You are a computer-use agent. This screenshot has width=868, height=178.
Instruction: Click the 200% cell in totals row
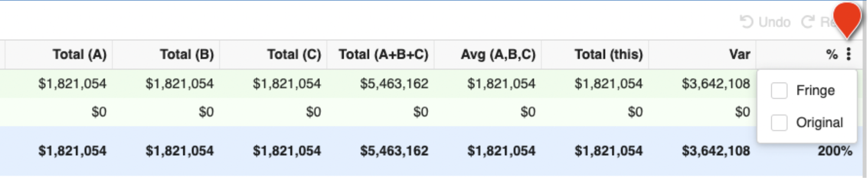(835, 150)
